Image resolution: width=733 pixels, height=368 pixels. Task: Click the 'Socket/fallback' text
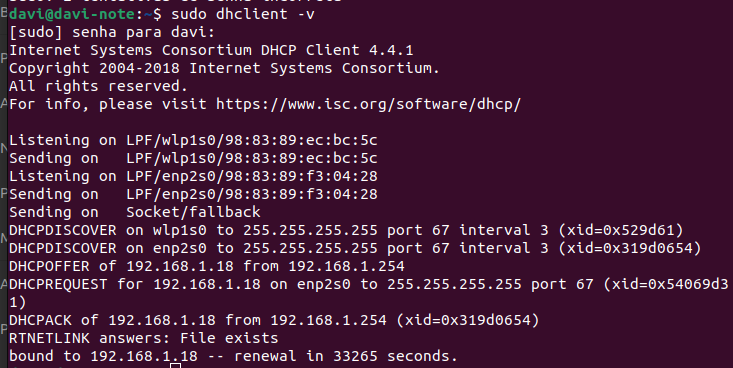tap(193, 212)
